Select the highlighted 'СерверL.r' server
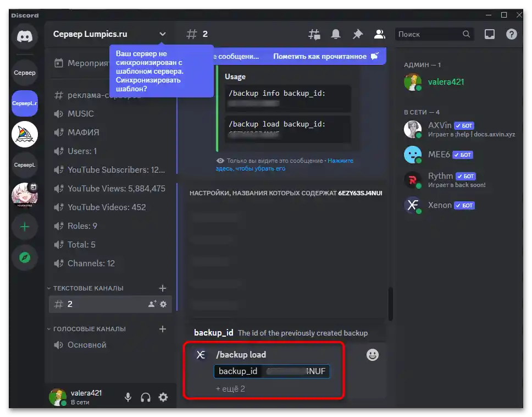This screenshot has height=417, width=532. coord(24,103)
